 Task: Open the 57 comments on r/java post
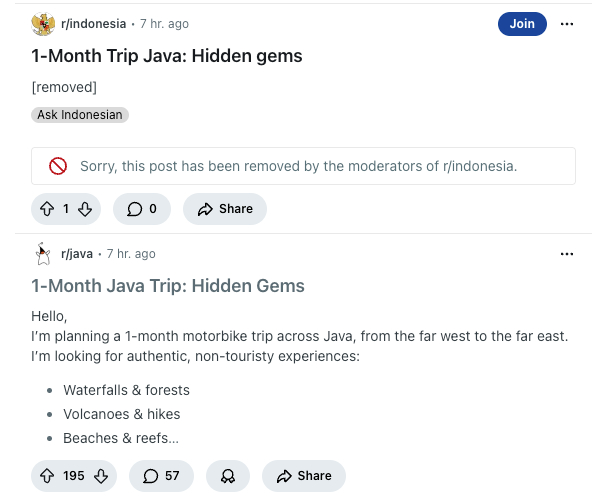[161, 476]
